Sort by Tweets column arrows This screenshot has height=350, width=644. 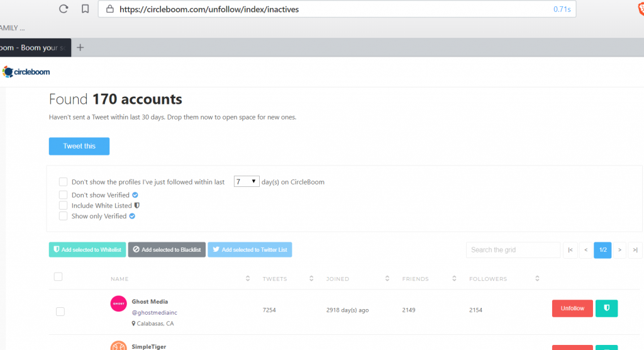(311, 278)
